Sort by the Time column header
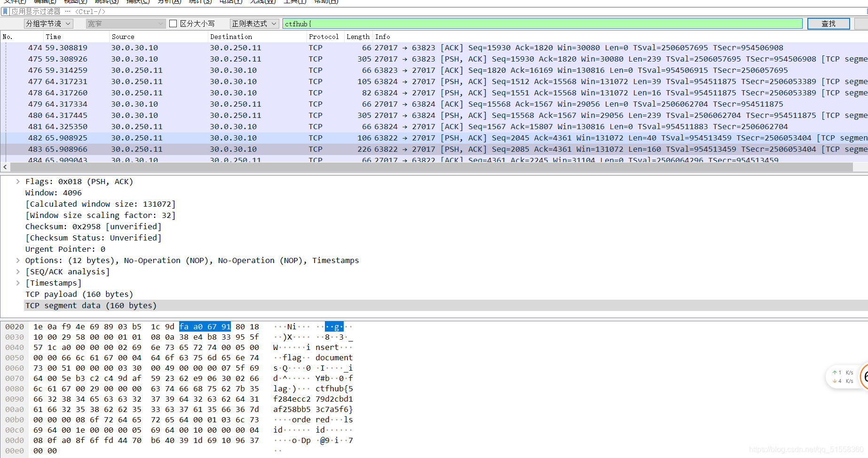 tap(76, 37)
